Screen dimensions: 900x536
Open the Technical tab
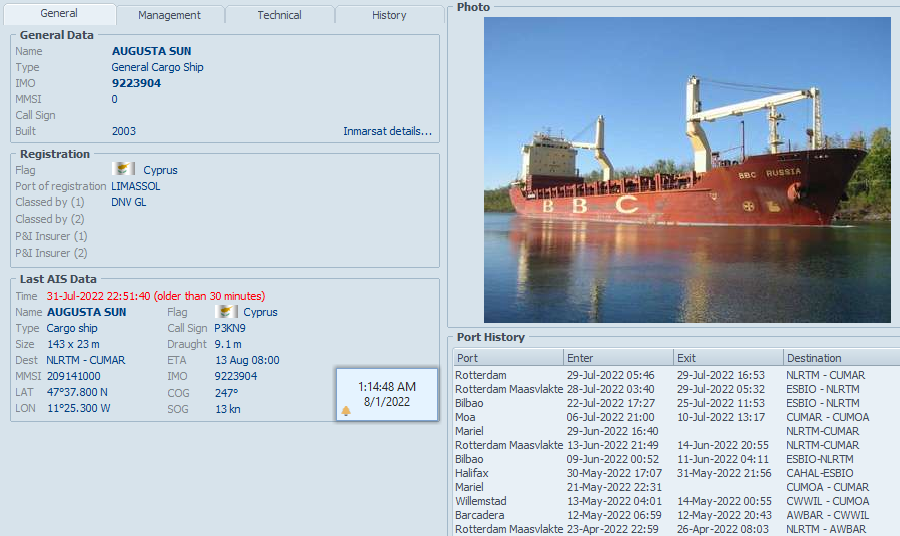[x=279, y=15]
